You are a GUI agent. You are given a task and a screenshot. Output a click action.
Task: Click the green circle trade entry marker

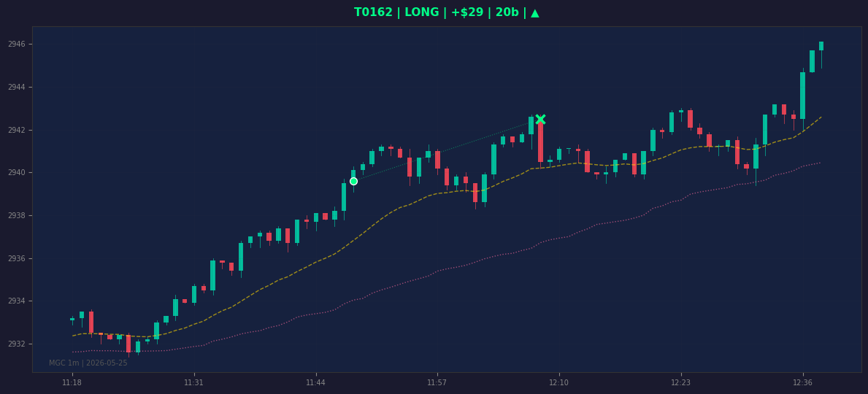[x=354, y=181]
